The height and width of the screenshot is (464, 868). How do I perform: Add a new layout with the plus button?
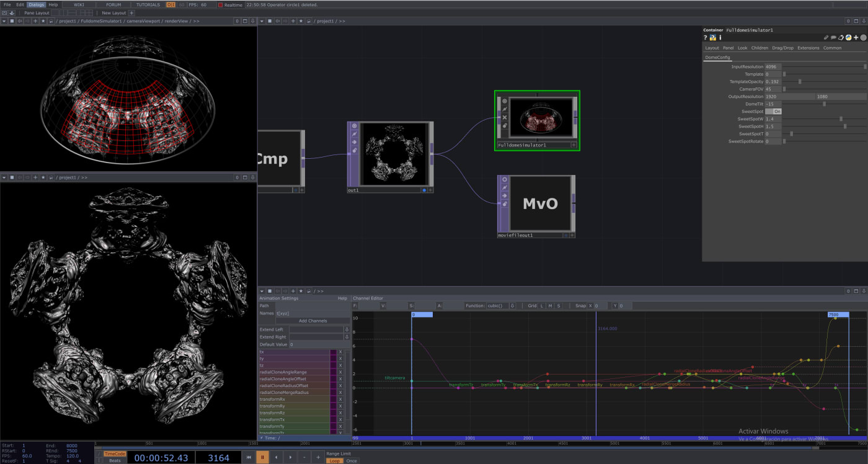131,12
